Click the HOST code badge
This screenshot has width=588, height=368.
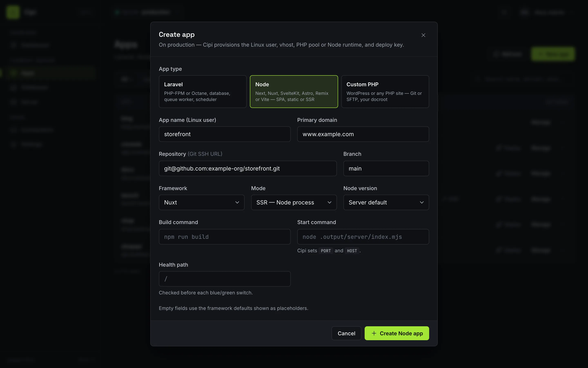(352, 251)
